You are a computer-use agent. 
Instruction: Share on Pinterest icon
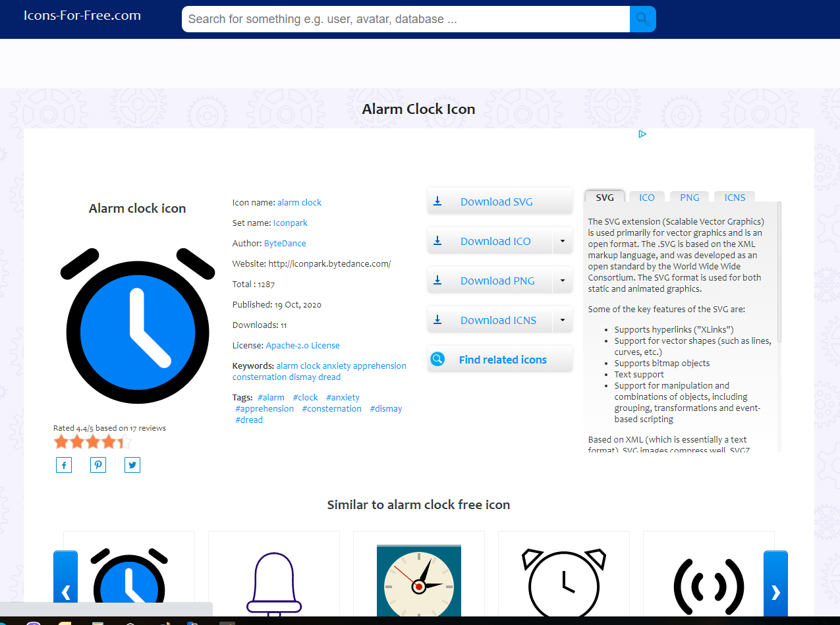click(98, 465)
